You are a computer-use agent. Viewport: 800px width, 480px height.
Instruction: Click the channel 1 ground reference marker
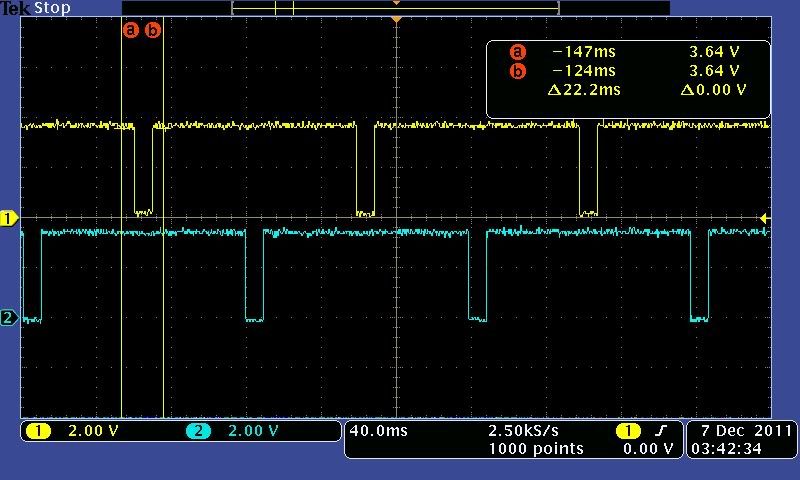coord(9,218)
